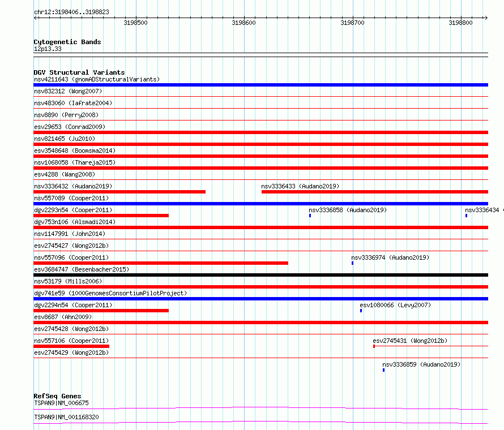
Task: Click dgv2294n54 (Cooper2011) label
Action: 73,305
